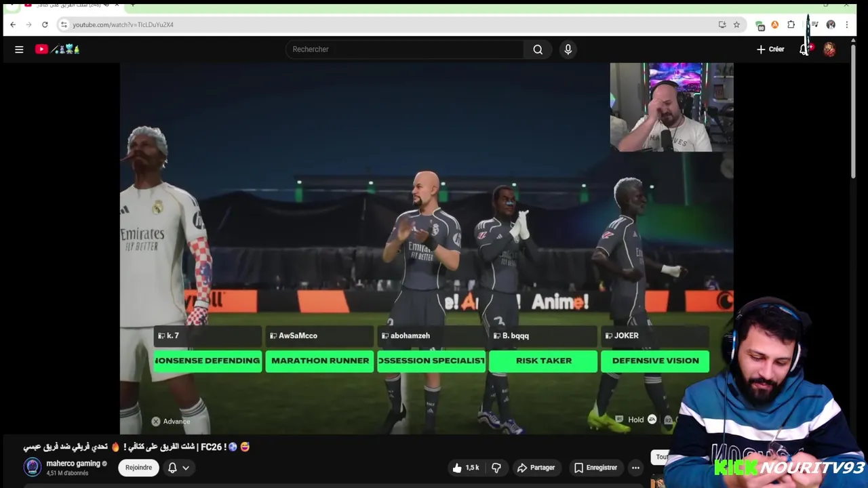
Task: Click the "MARATHON RUNNER" label in video
Action: pyautogui.click(x=320, y=361)
